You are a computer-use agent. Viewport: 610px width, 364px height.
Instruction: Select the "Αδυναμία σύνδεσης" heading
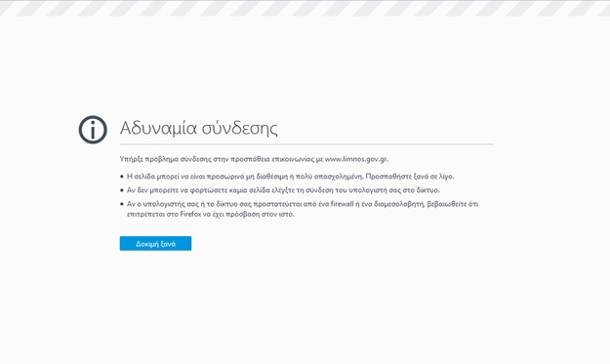tap(199, 128)
